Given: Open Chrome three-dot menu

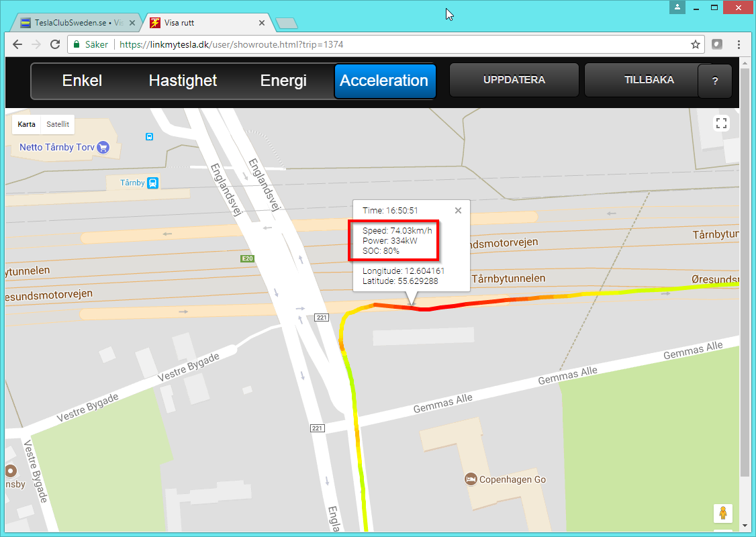Looking at the screenshot, I should [739, 44].
